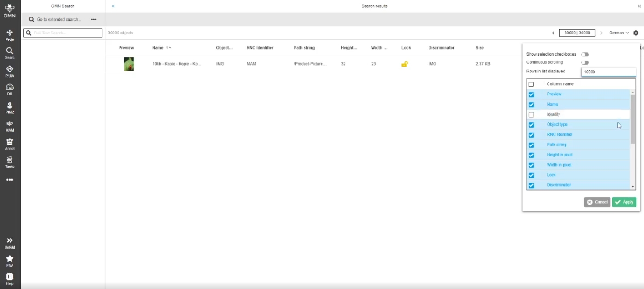644x289 pixels.
Task: Uncheck the Path string column checkbox
Action: point(531,145)
